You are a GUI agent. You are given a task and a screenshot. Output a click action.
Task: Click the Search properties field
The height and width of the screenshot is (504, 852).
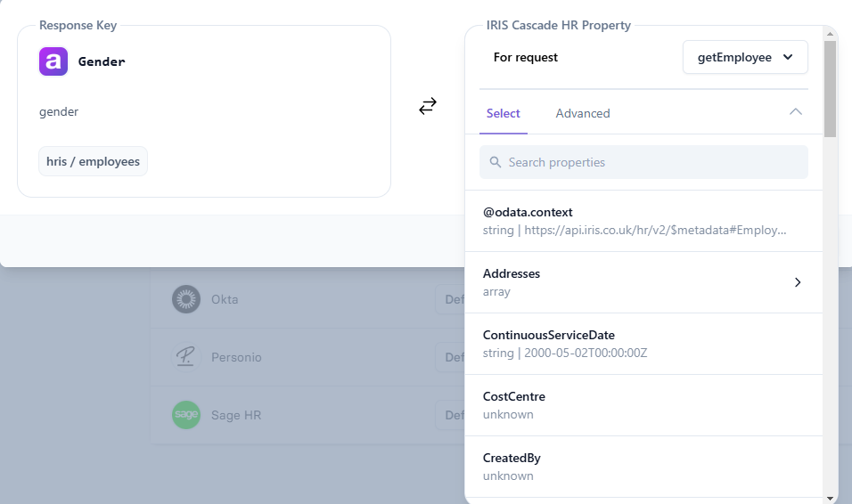(643, 162)
